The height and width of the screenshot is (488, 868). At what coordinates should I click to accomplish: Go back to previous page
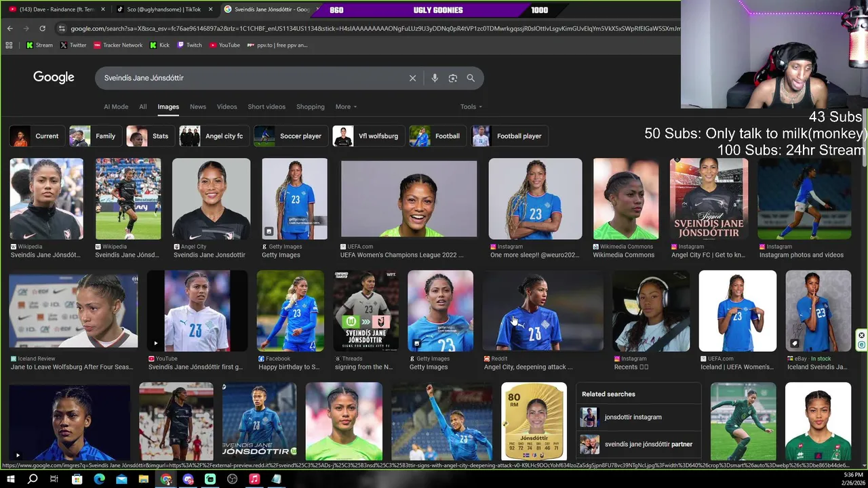[x=9, y=28]
